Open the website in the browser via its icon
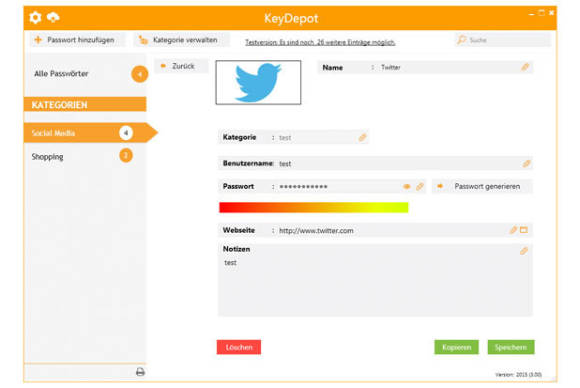580x388 pixels. [x=524, y=230]
